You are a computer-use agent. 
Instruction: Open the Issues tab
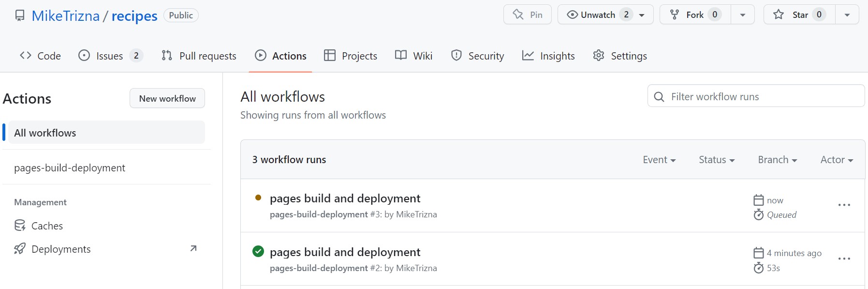tap(111, 56)
